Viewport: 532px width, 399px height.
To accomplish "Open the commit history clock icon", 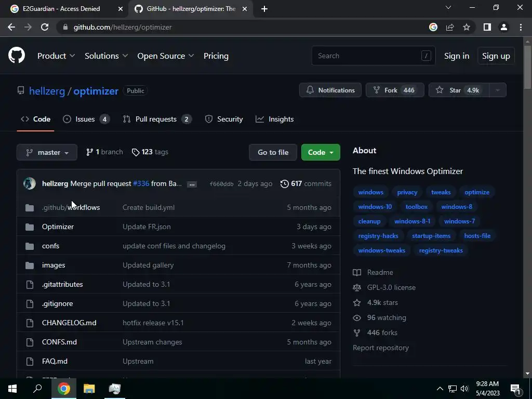I will pyautogui.click(x=284, y=183).
